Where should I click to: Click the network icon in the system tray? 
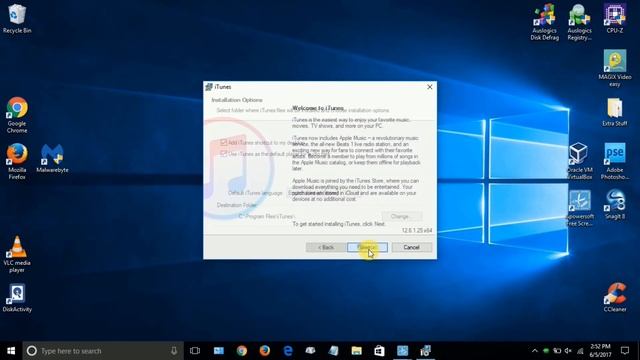coord(580,351)
